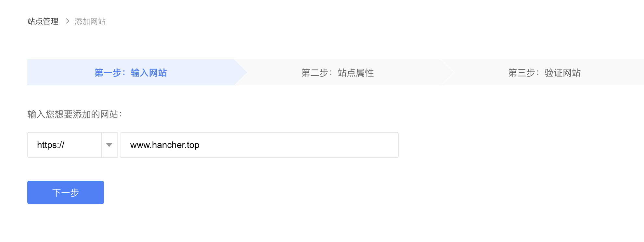Focus the www.hancher.top text box
644x242 pixels.
tap(259, 145)
